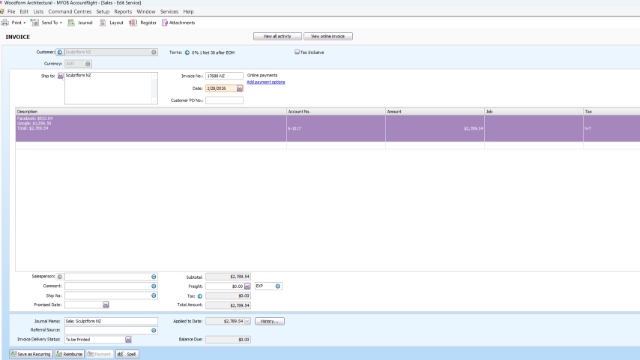Open the Freight calculator icon
Viewport: 640px width, 360px height.
tap(247, 287)
